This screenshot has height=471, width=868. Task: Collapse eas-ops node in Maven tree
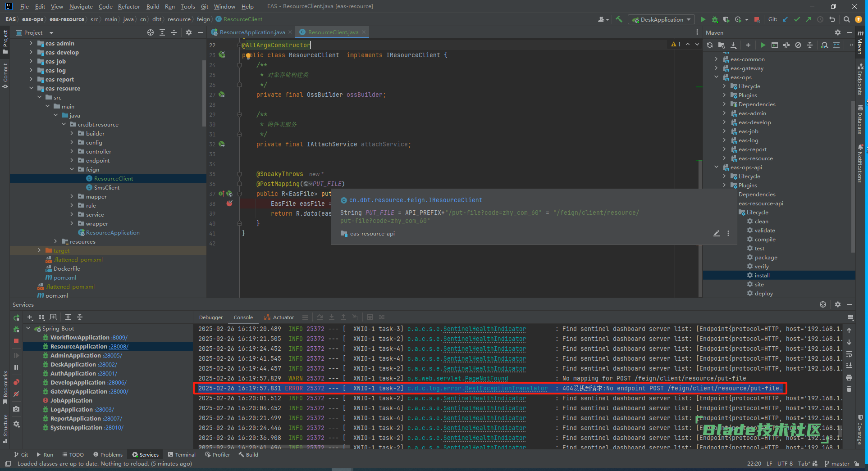[x=716, y=77]
